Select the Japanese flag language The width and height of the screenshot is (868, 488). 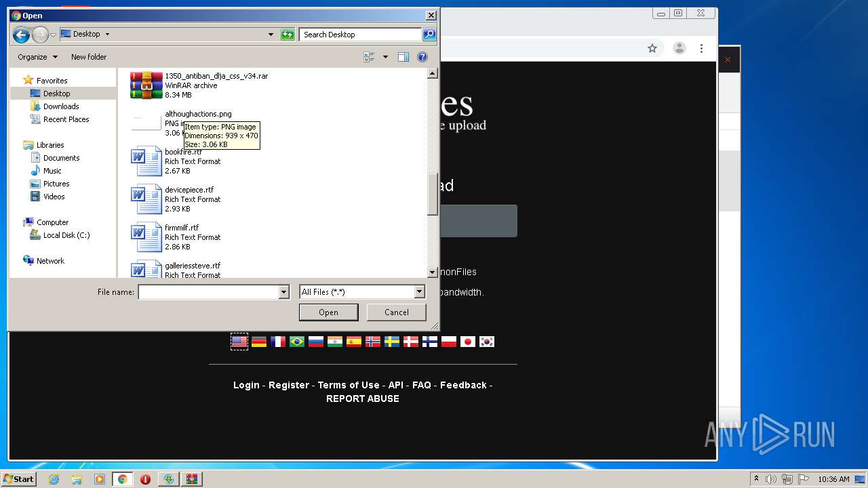(x=468, y=342)
